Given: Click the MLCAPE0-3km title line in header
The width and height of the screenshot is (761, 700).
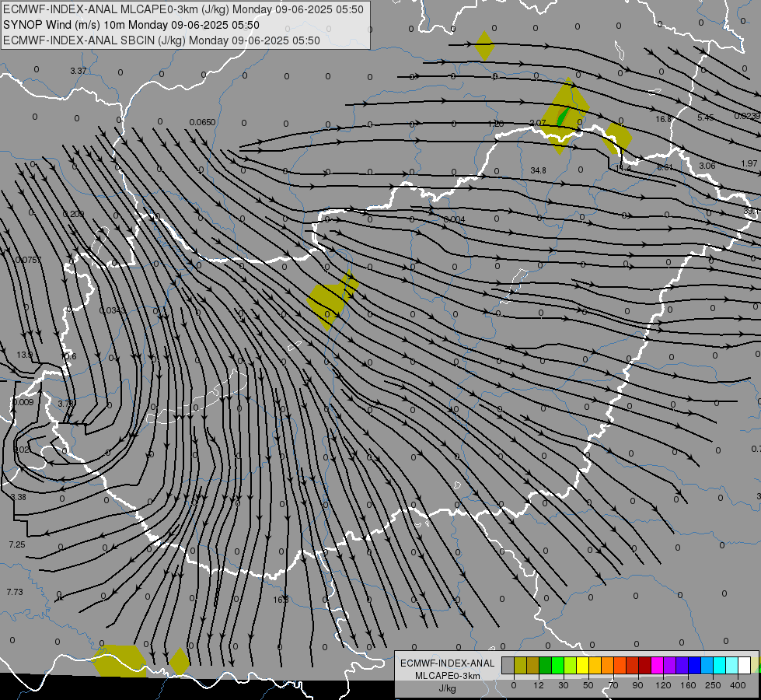Looking at the screenshot, I should [x=183, y=9].
